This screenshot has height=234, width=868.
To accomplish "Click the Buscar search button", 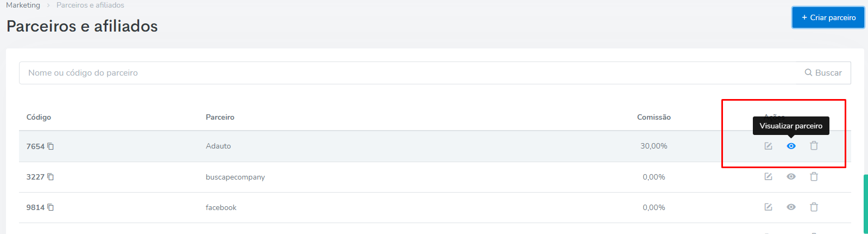I will (823, 73).
